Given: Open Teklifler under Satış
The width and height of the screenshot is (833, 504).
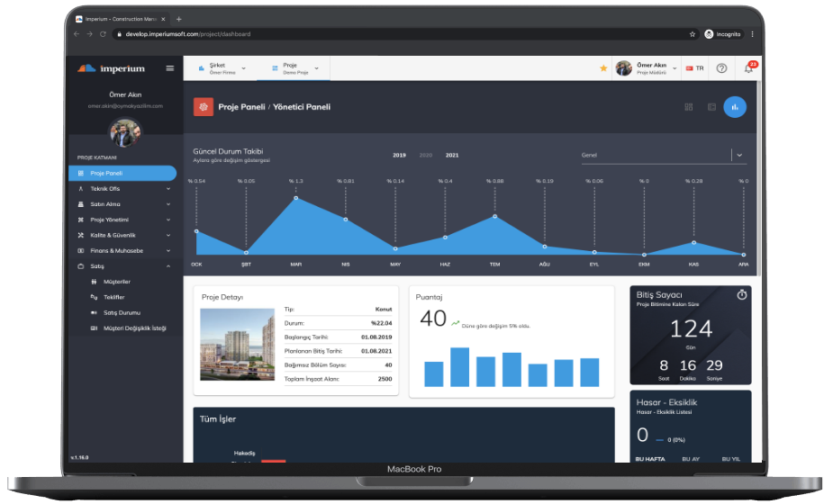Looking at the screenshot, I should (x=114, y=297).
